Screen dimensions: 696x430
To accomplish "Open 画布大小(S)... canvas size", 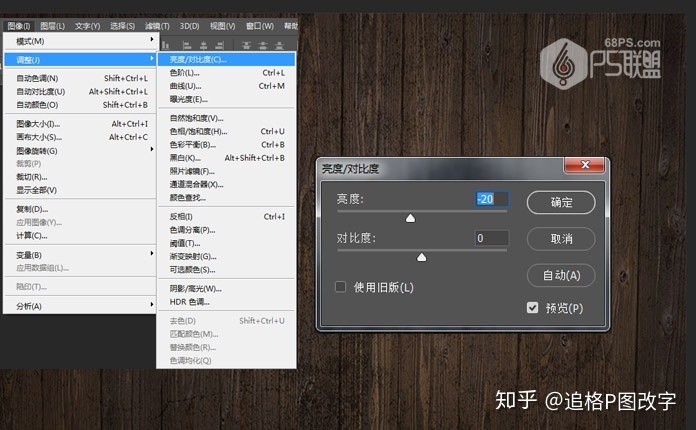I will (x=80, y=137).
